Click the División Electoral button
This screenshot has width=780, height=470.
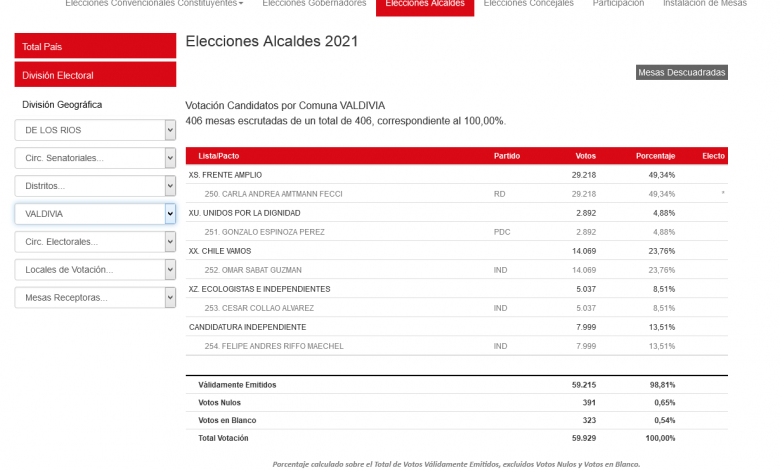[95, 75]
